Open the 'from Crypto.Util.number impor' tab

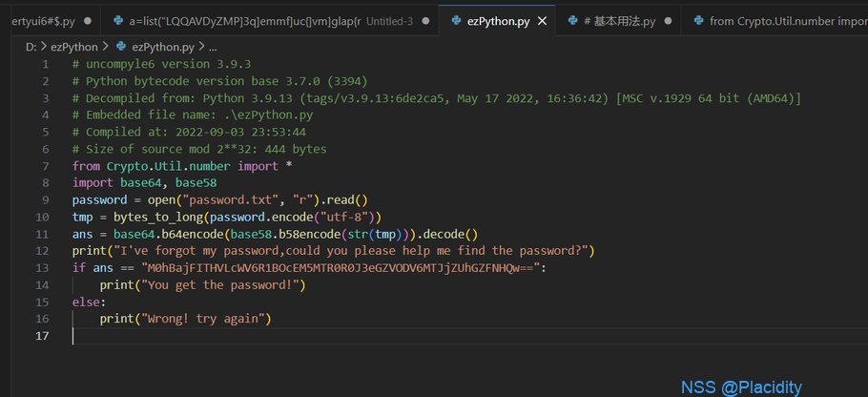coord(775,21)
